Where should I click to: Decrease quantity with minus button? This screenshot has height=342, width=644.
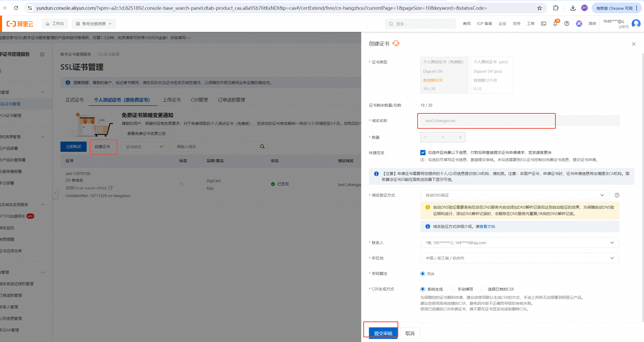425,137
